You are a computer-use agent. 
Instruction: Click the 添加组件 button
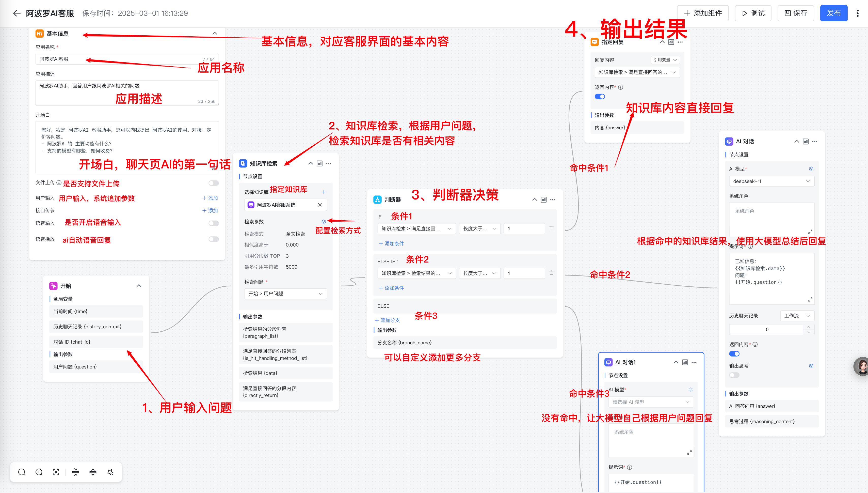coord(703,13)
